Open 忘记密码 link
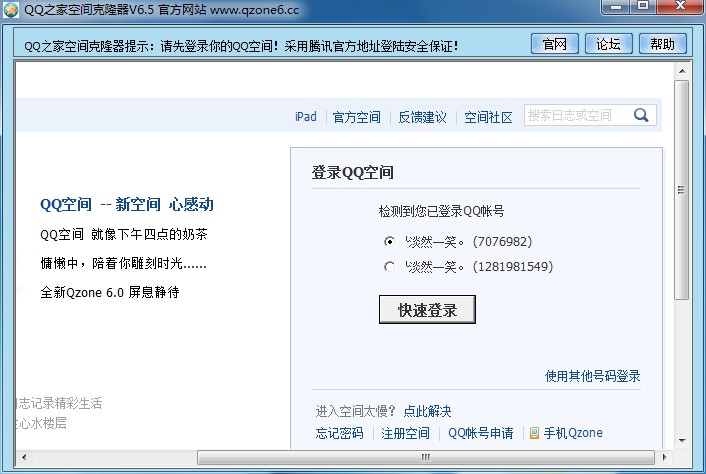706x474 pixels. [x=339, y=433]
